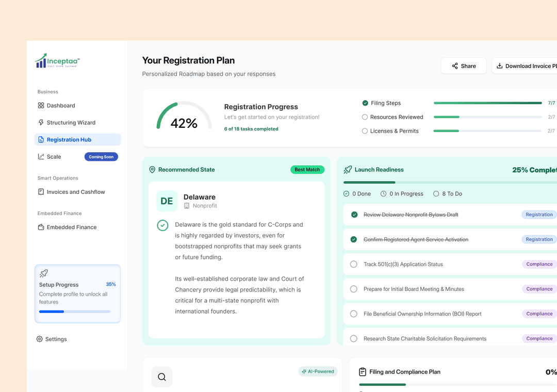Mark Prepare for Initial Board Meeting done
Screen dimensions: 557x392
click(354, 289)
